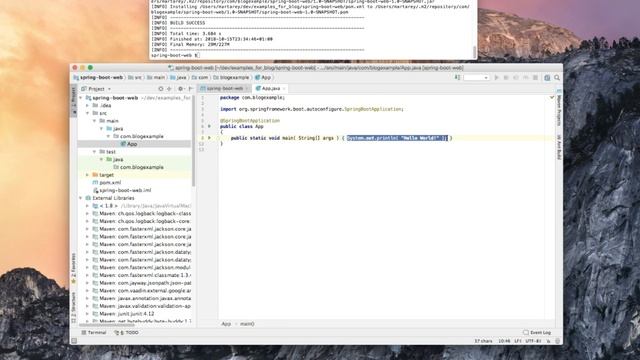Select the java folder under main
The height and width of the screenshot is (360, 640).
(115, 129)
